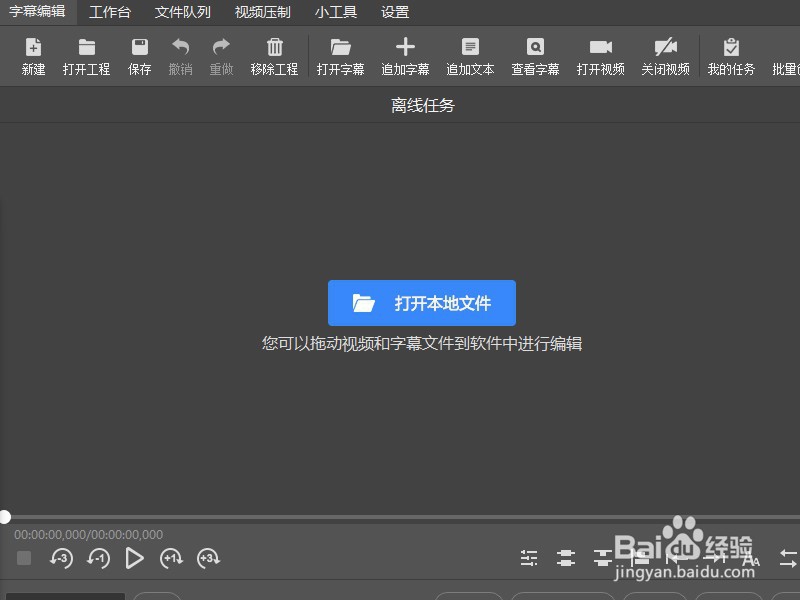Open a subtitle file via 打开字幕 icon
800x600 pixels.
click(x=340, y=55)
